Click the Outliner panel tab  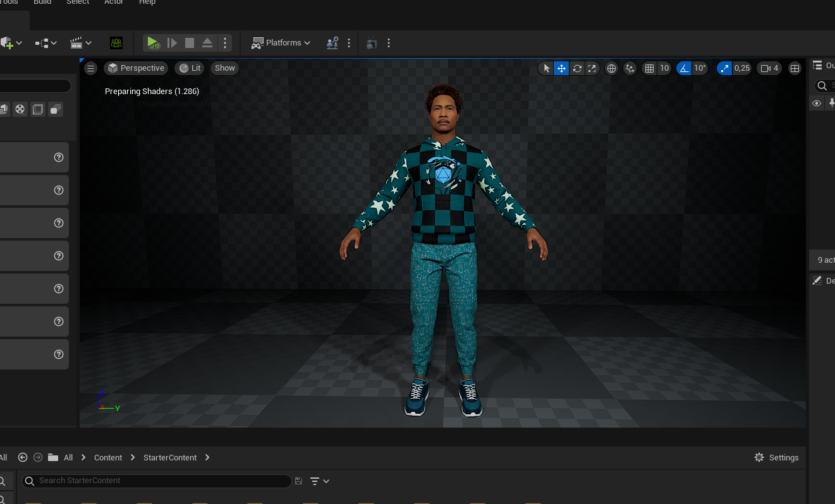tap(824, 65)
